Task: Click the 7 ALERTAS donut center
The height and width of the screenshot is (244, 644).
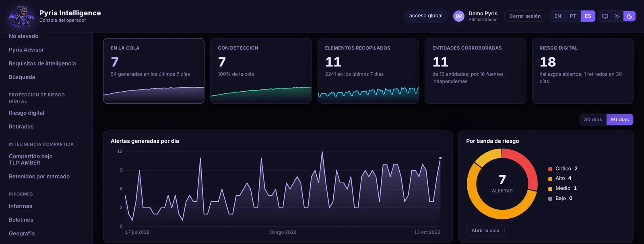Action: pos(502,184)
